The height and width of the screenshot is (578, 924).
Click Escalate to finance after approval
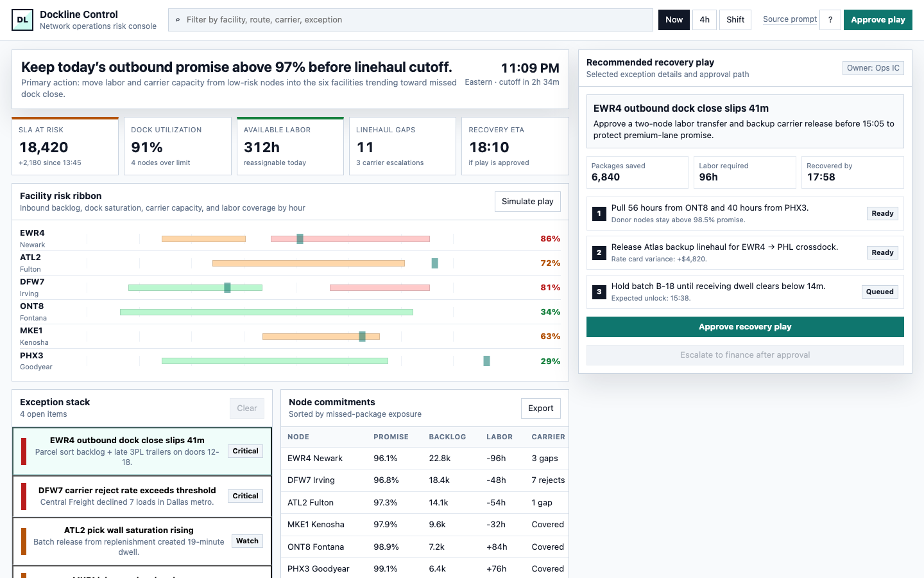[x=745, y=355]
